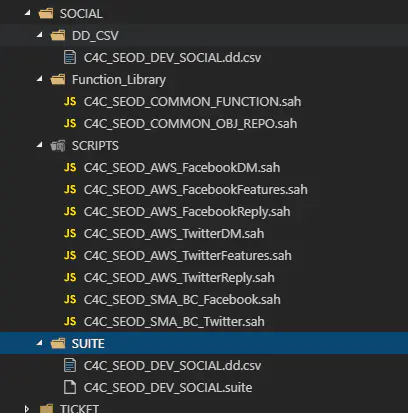The height and width of the screenshot is (413, 408).
Task: Select the TICKET folder name
Action: pyautogui.click(x=79, y=409)
